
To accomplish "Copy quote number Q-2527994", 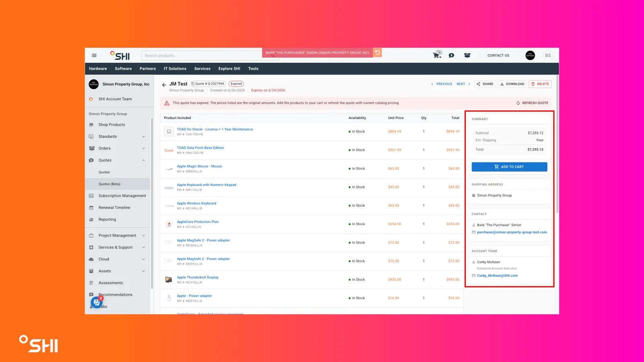I will (x=208, y=84).
